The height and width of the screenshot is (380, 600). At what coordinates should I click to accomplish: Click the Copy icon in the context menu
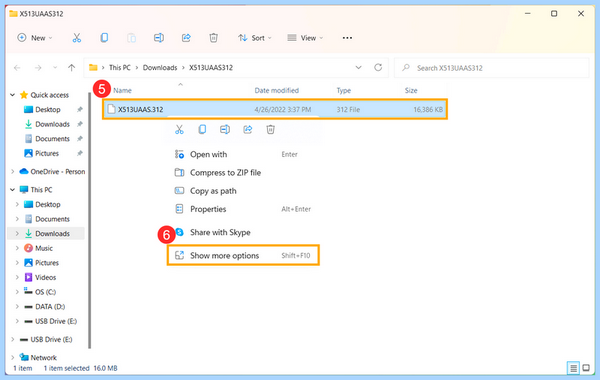click(202, 129)
